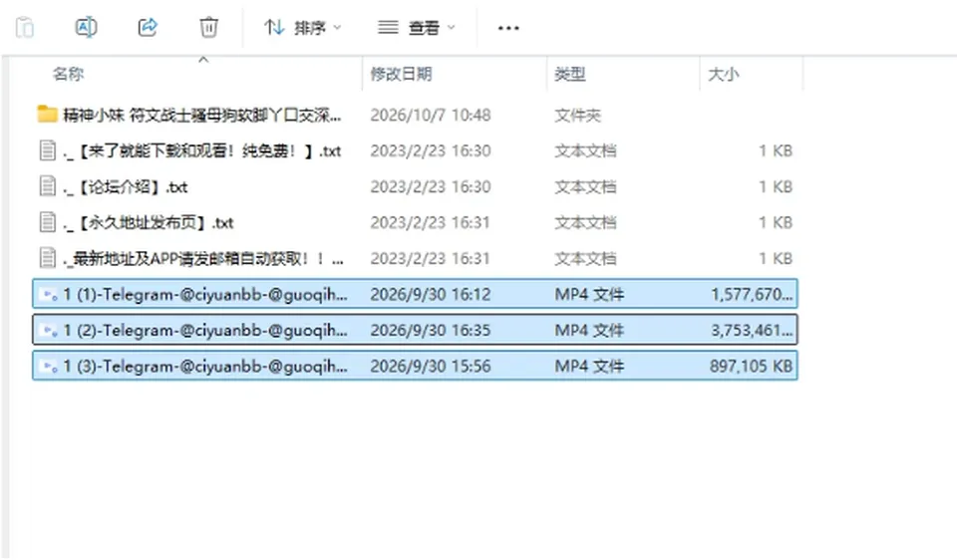Open the 排序 sort dropdown
Image resolution: width=957 pixels, height=560 pixels.
(x=302, y=28)
